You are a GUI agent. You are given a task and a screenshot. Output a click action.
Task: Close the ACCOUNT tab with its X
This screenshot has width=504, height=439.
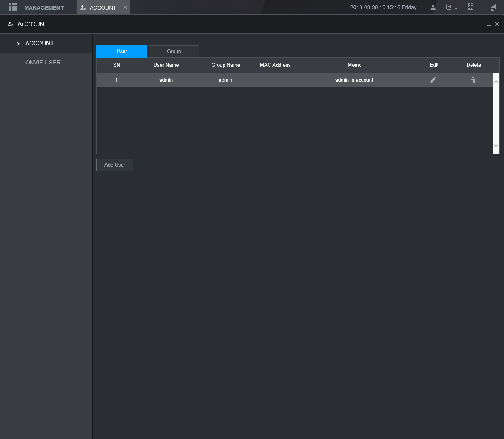(x=125, y=7)
